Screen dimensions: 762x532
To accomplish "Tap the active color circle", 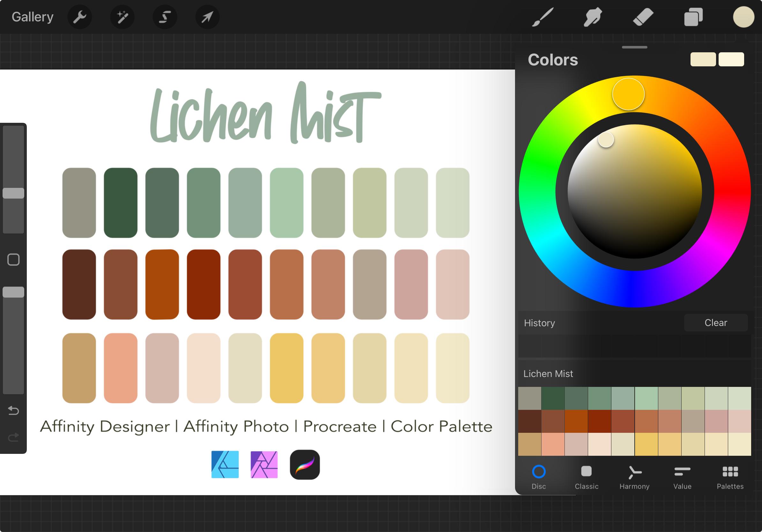I will [743, 17].
